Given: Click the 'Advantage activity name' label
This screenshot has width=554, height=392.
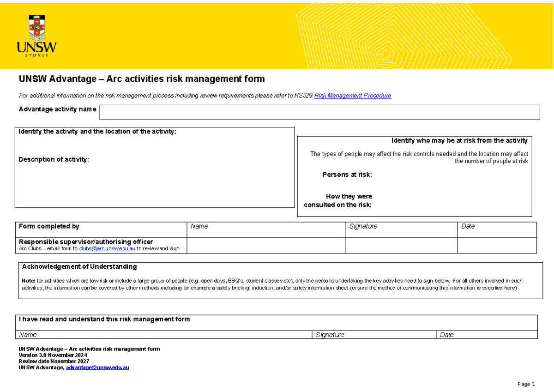Looking at the screenshot, I should click(x=57, y=109).
